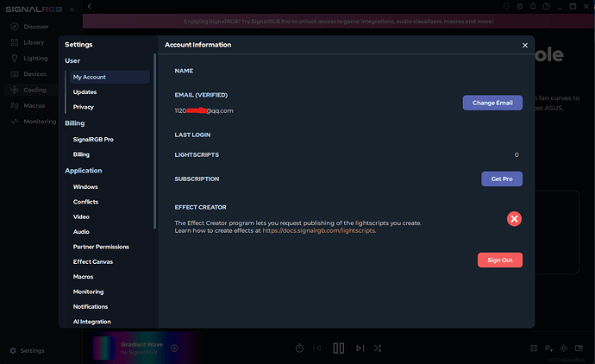This screenshot has height=364, width=595.
Task: Open the Monitoring pulse icon
Action: pos(15,122)
